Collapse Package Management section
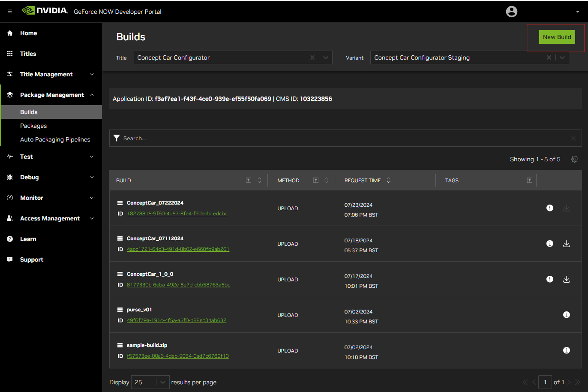The width and height of the screenshot is (588, 392). 92,95
